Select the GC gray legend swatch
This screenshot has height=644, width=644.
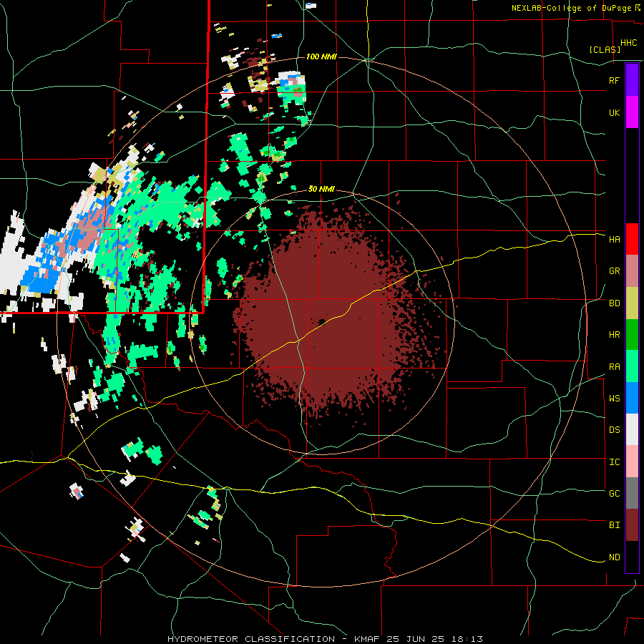632,493
